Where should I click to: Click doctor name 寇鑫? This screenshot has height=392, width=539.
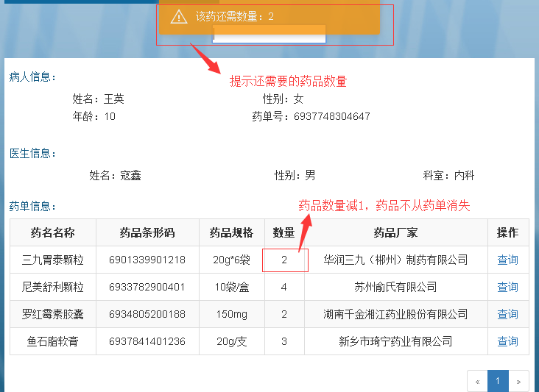coord(130,175)
